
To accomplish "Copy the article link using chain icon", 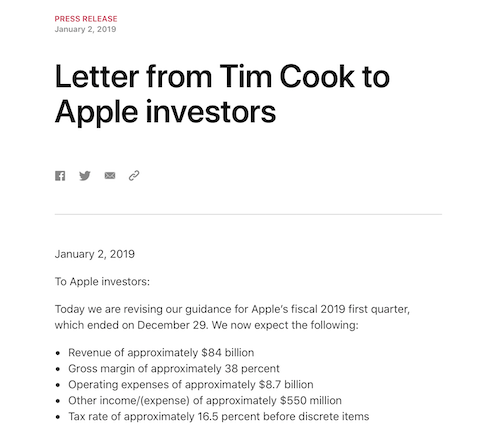I will coord(134,176).
